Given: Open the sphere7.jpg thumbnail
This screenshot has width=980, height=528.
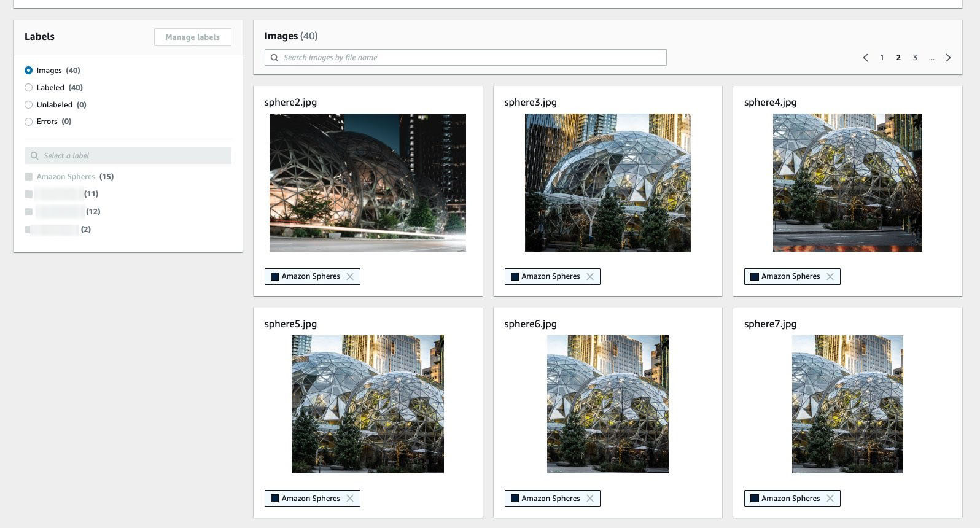Looking at the screenshot, I should pos(847,404).
